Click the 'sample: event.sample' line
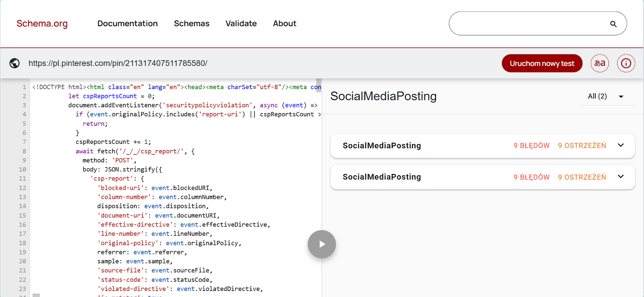 tap(135, 261)
